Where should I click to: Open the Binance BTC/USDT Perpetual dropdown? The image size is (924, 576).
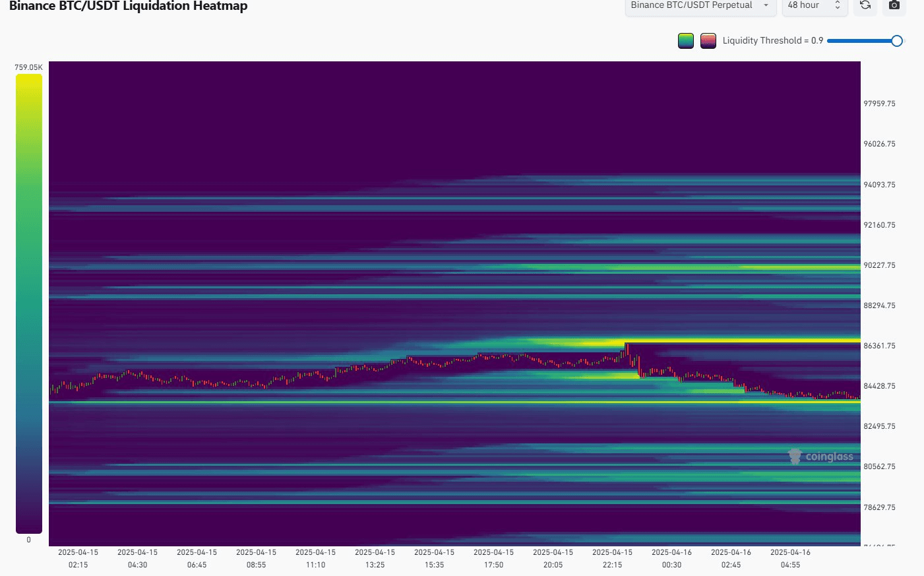[x=700, y=5]
